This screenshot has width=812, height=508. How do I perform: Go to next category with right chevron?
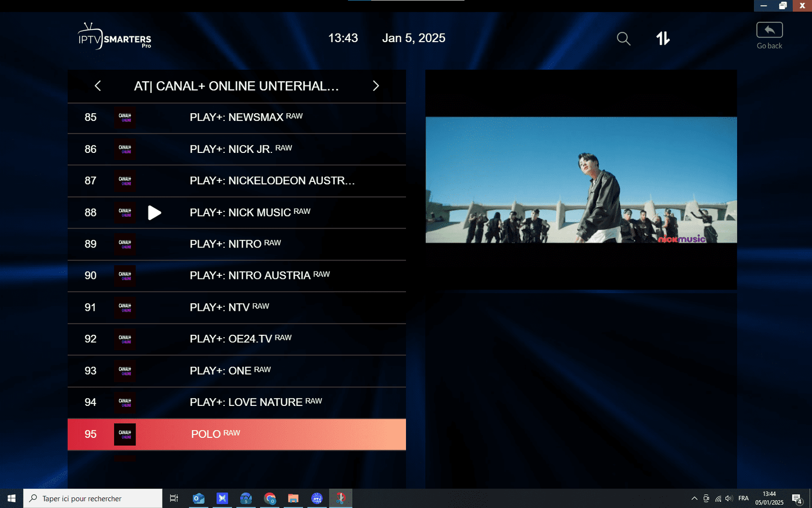pyautogui.click(x=376, y=86)
